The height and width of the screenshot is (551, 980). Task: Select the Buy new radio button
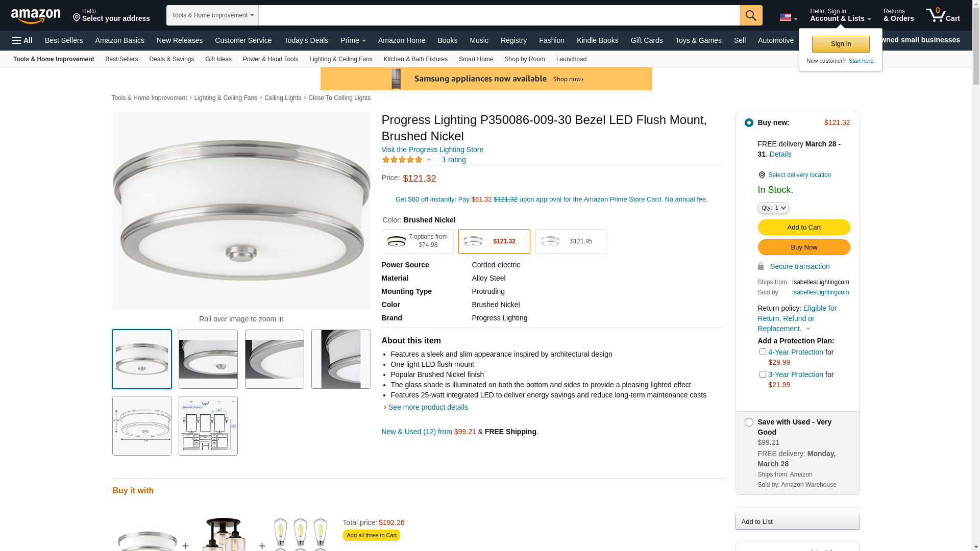click(x=749, y=123)
